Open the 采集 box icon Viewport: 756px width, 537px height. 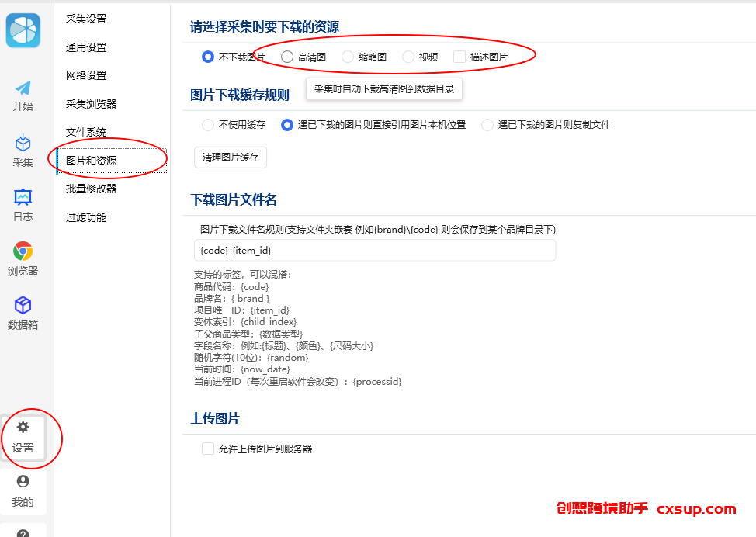click(23, 143)
